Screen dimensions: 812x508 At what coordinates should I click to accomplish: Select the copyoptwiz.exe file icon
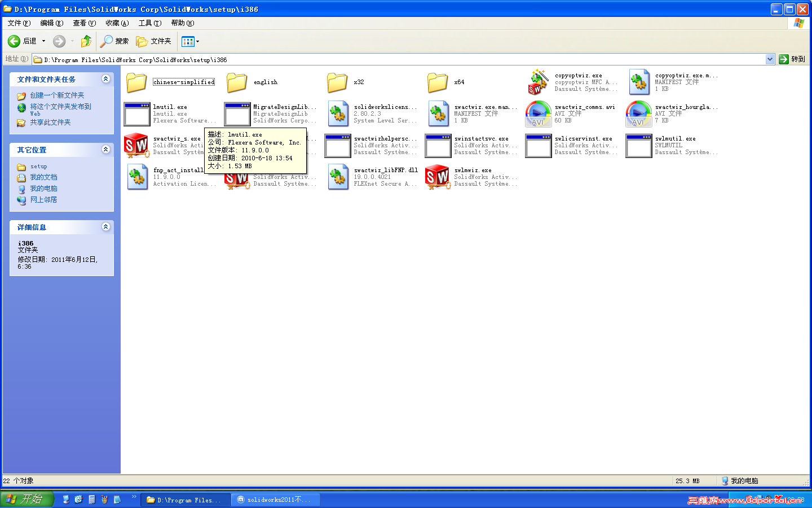pyautogui.click(x=538, y=82)
